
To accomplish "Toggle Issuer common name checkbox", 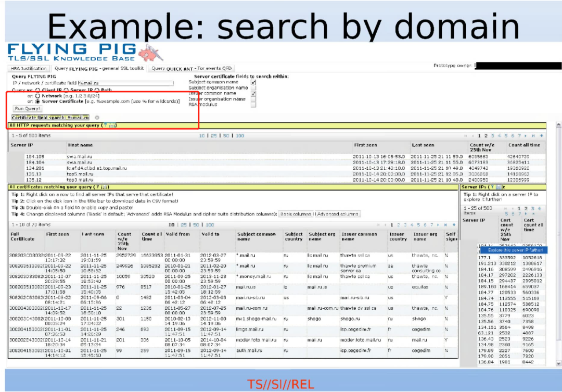I will [253, 94].
